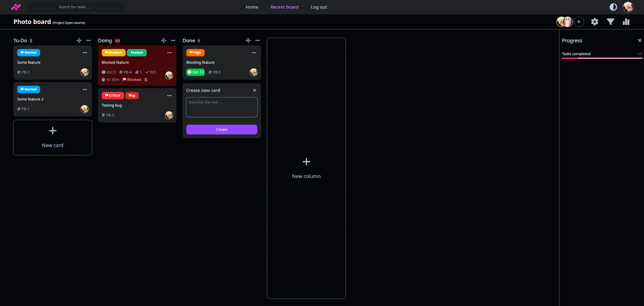Click the Tasks completed progress bar
644x306 pixels.
602,58
